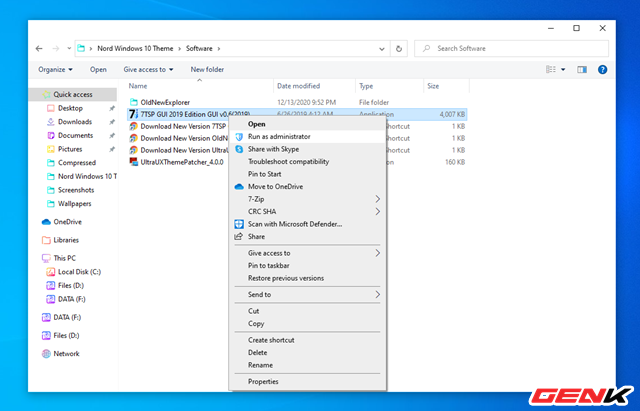Choose Pin to taskbar
640x411 pixels.
tap(269, 266)
